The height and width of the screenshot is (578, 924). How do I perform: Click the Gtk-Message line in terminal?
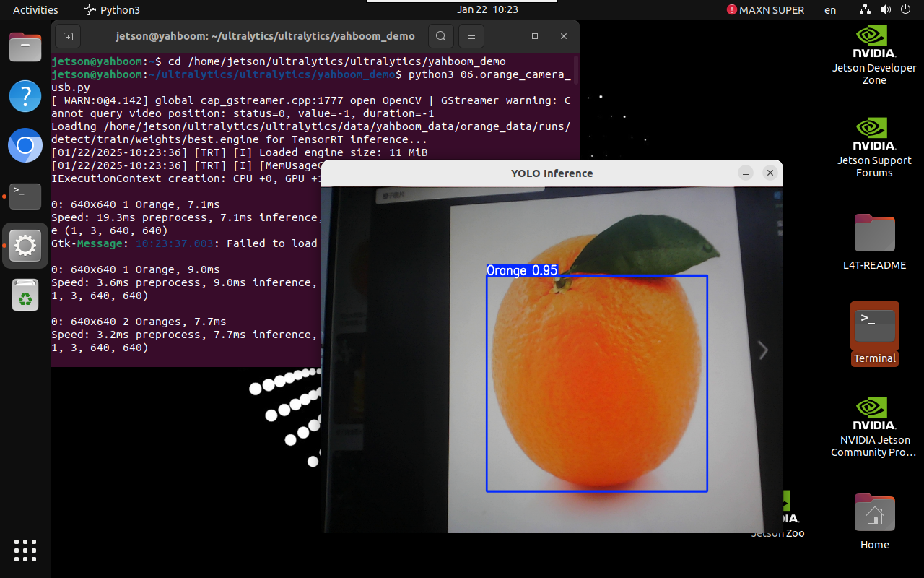coord(184,243)
